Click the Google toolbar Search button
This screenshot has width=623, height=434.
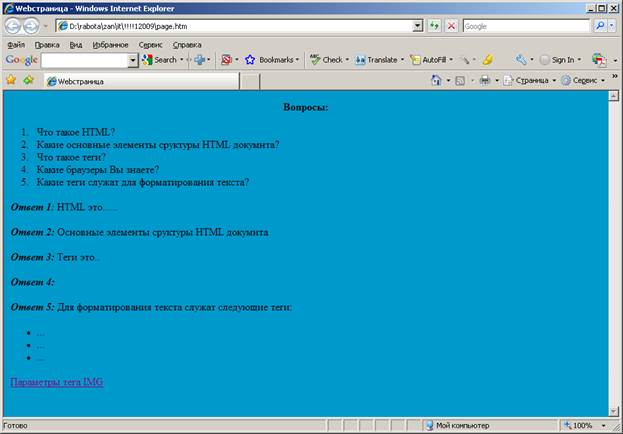[x=163, y=60]
